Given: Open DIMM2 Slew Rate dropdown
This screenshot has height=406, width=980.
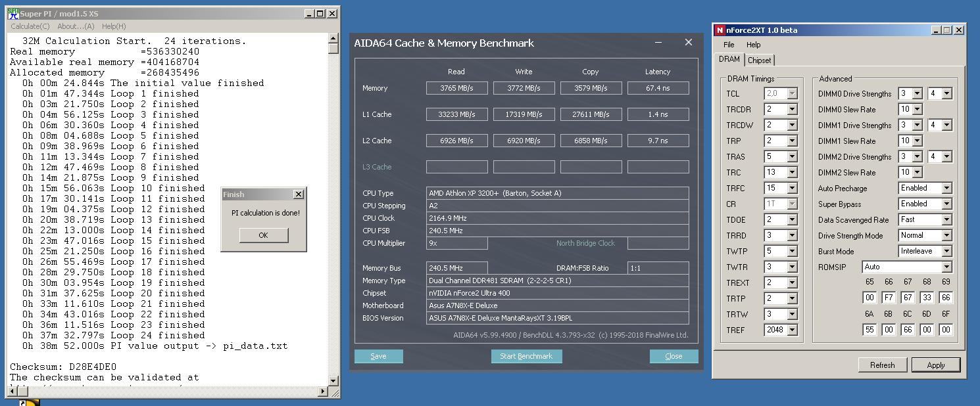Looking at the screenshot, I should (917, 173).
